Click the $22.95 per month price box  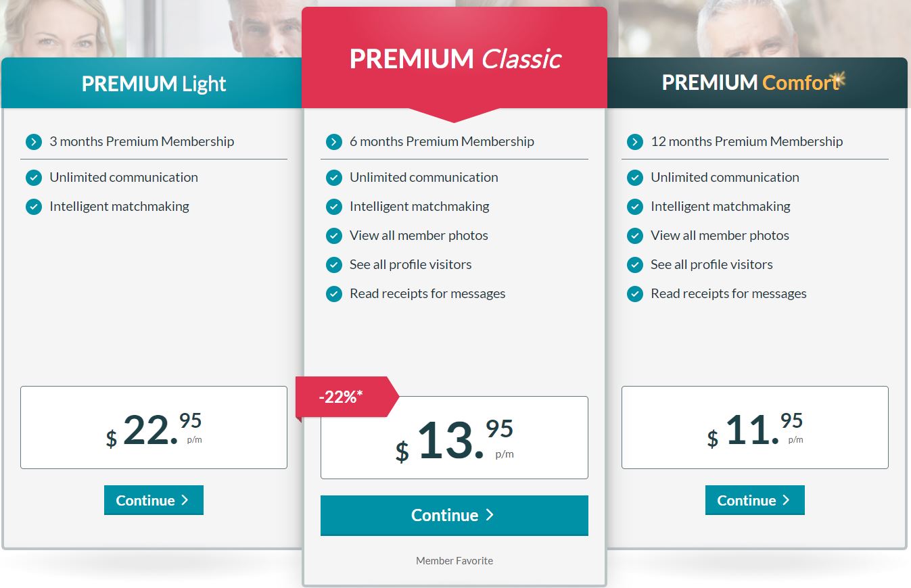coord(154,427)
